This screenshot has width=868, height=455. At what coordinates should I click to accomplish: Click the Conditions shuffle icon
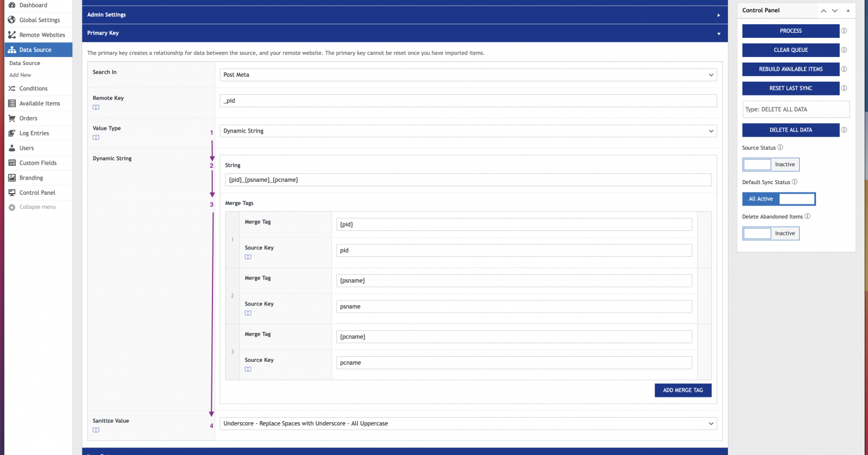point(12,89)
